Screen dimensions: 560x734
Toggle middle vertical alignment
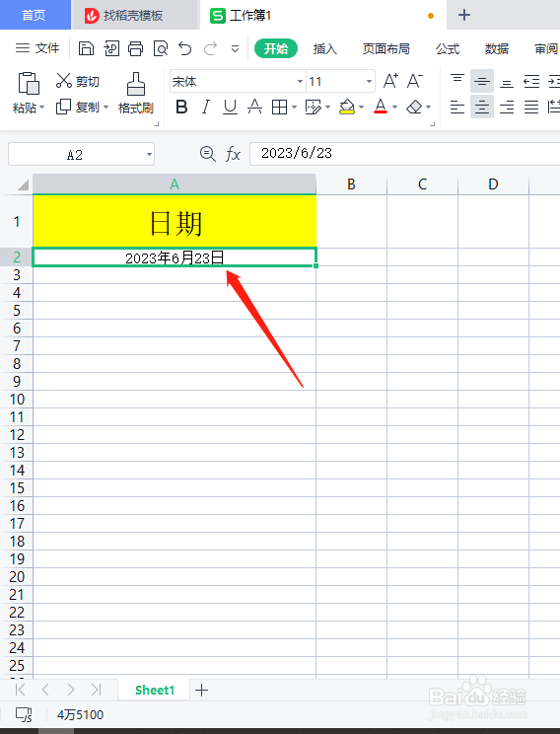click(x=482, y=82)
